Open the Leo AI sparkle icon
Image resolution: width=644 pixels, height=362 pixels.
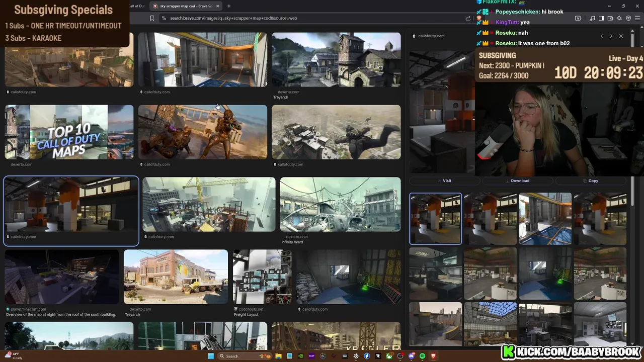[619, 18]
